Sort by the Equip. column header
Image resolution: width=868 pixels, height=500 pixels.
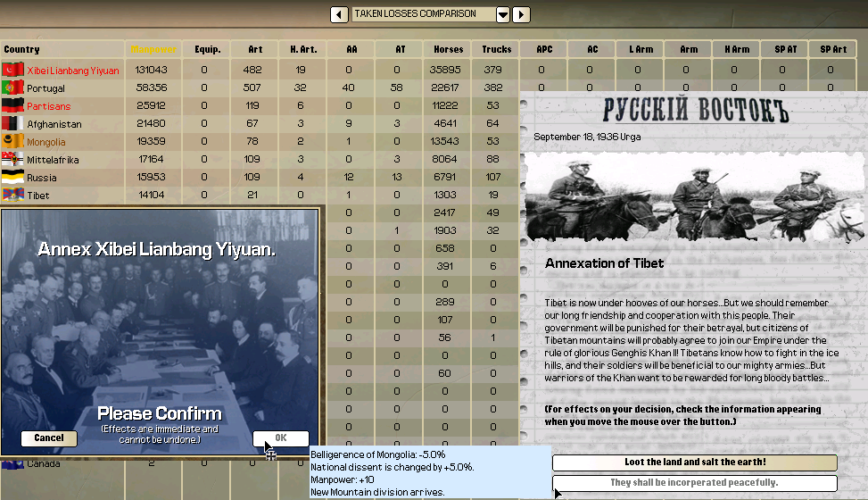point(208,49)
